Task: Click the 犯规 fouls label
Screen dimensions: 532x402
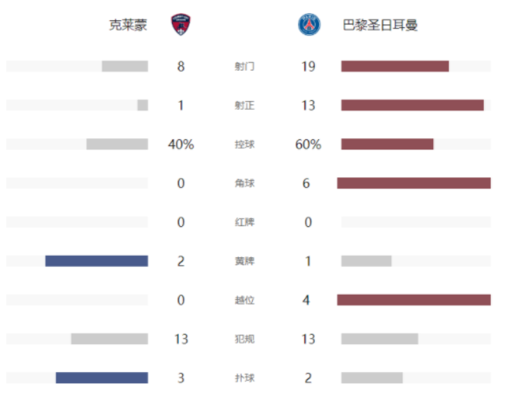Action: 244,339
